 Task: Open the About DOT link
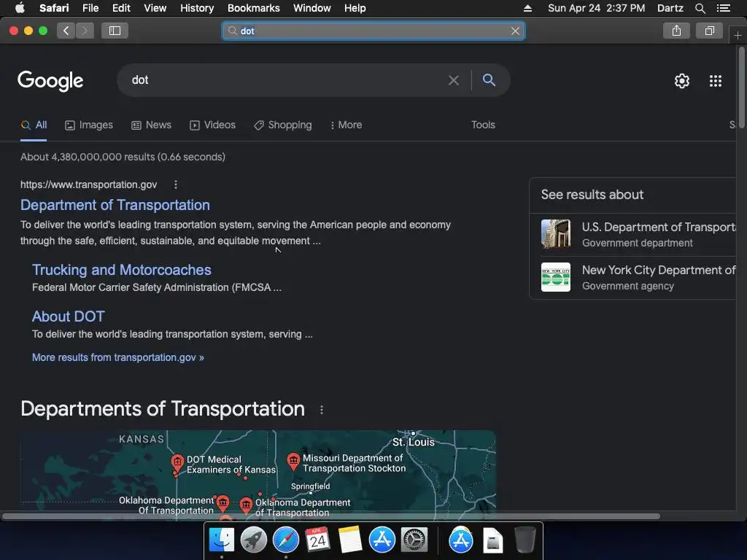[x=68, y=316]
